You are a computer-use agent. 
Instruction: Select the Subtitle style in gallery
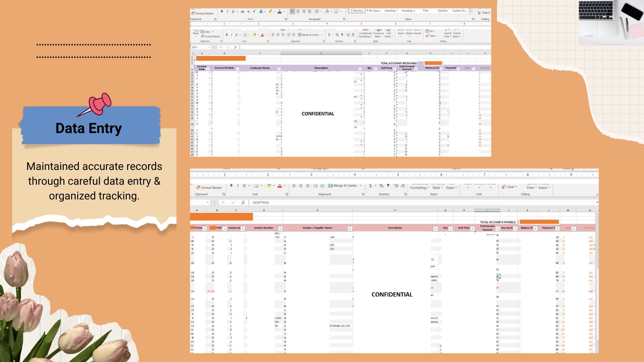coord(442,11)
